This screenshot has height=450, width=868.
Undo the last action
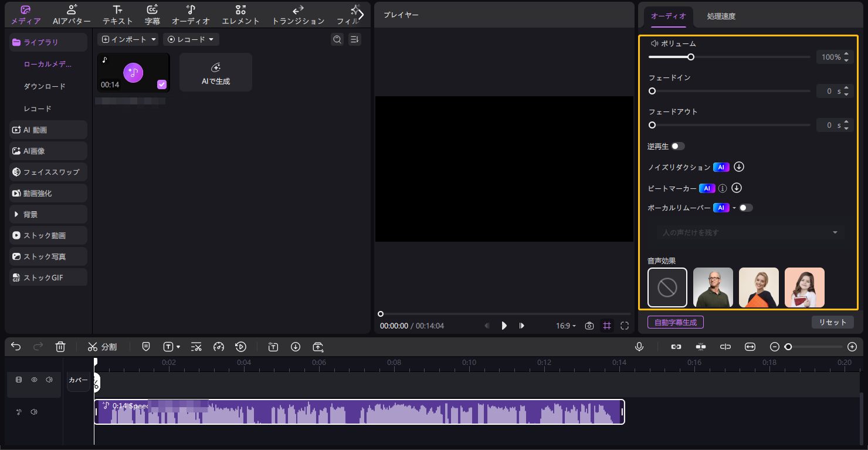(x=16, y=347)
